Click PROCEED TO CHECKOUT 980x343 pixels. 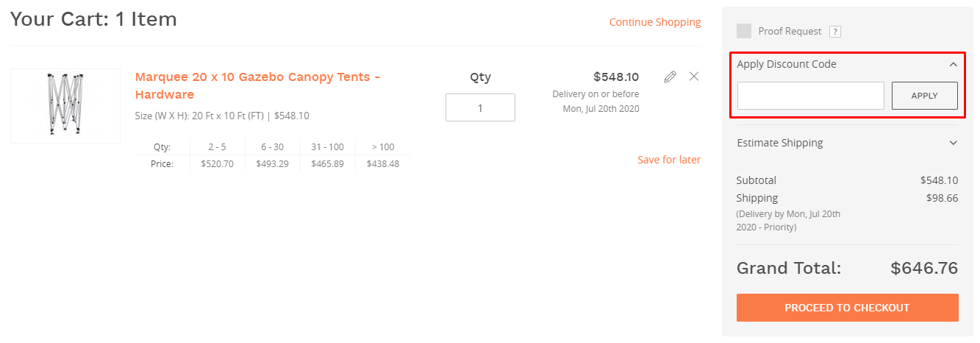tap(847, 308)
